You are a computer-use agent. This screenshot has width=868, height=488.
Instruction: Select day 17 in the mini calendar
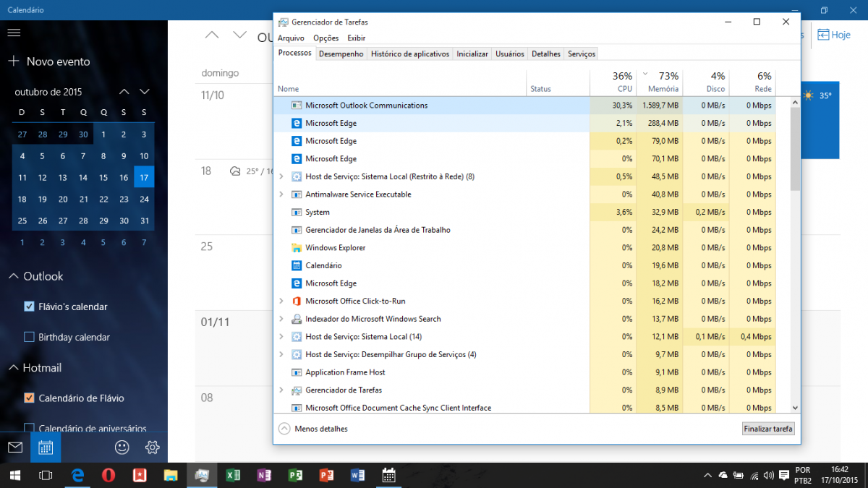pos(144,177)
